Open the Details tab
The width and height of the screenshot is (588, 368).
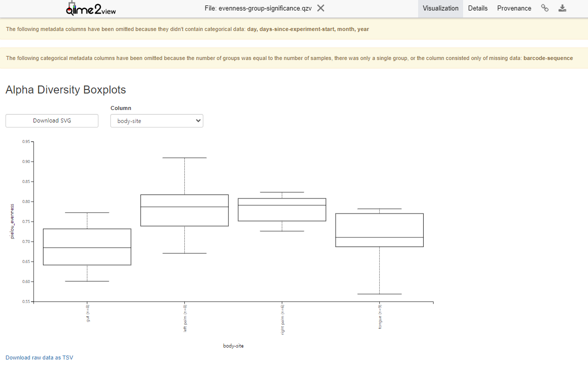tap(478, 8)
